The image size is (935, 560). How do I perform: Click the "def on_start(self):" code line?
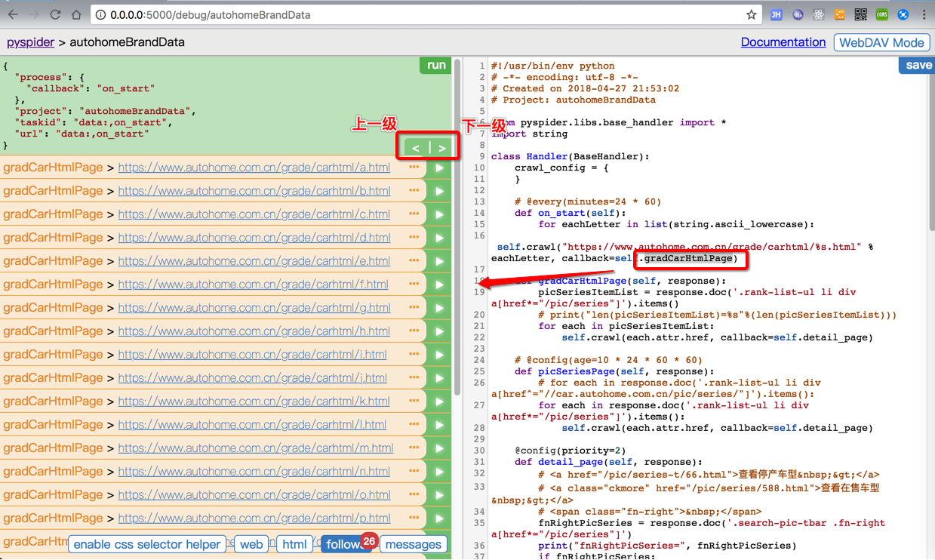coord(571,213)
